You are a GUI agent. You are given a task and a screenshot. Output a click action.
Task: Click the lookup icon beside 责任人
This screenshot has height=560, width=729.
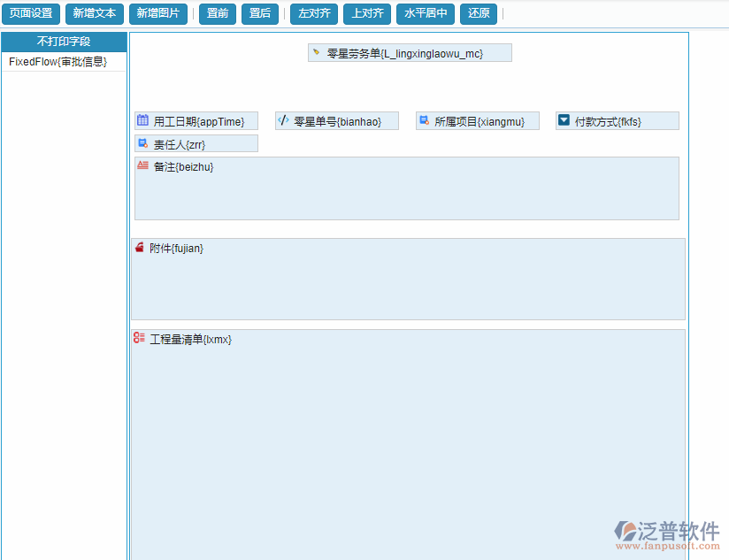click(x=143, y=143)
